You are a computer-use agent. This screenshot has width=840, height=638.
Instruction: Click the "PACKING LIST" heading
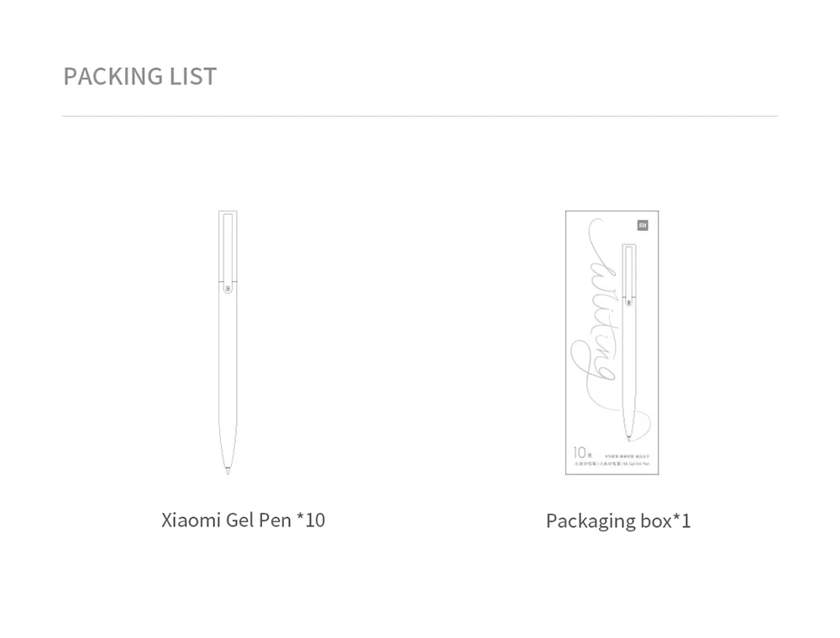139,76
